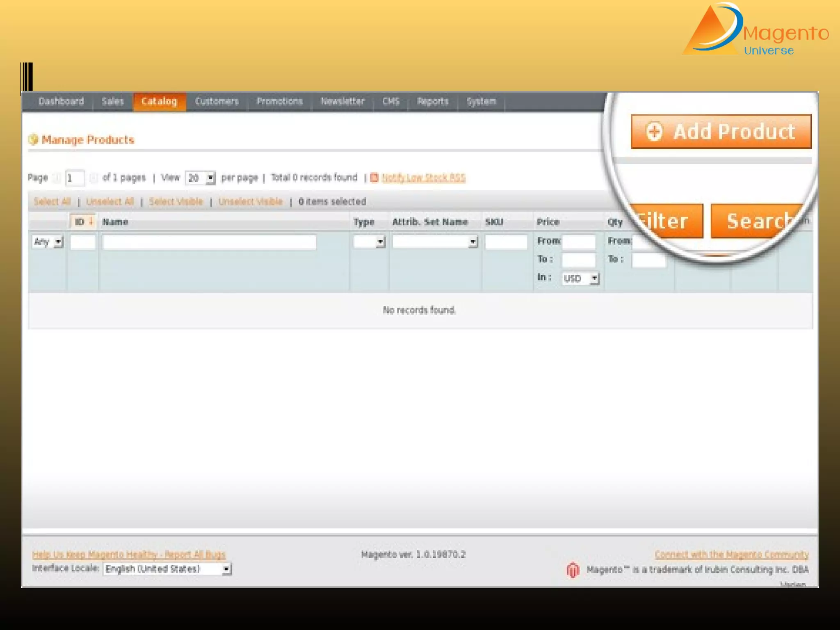This screenshot has height=630, width=840.
Task: Change the USD currency dropdown
Action: click(x=580, y=278)
